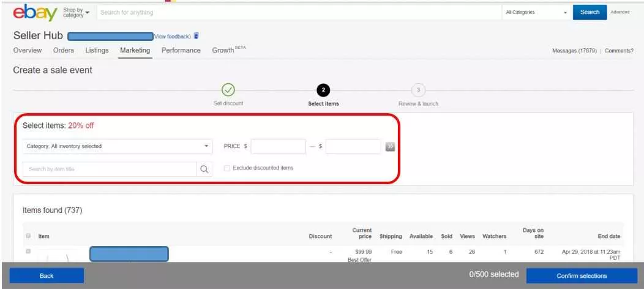Screen dimensions: 644x290
Task: Switch to the Listings tab
Action: tap(97, 50)
